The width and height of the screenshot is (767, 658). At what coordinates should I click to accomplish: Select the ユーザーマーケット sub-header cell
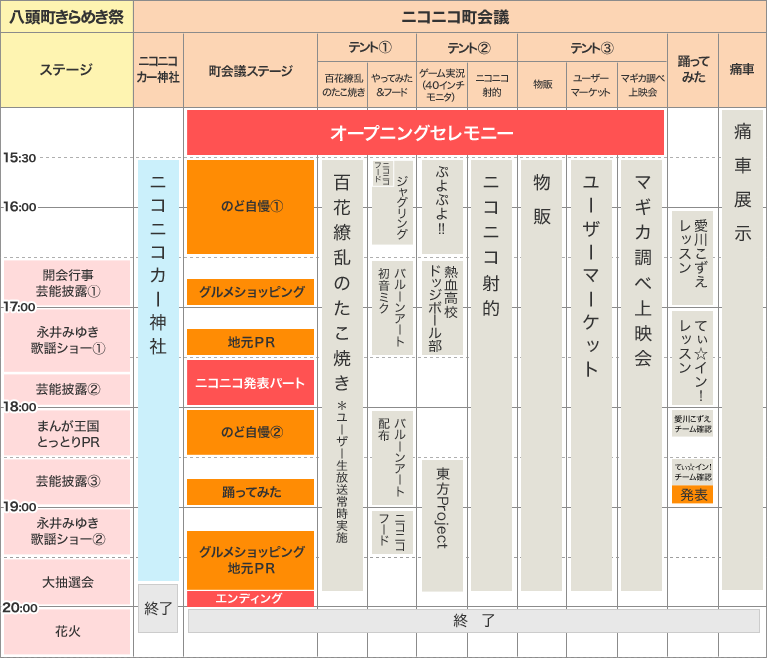pos(591,85)
